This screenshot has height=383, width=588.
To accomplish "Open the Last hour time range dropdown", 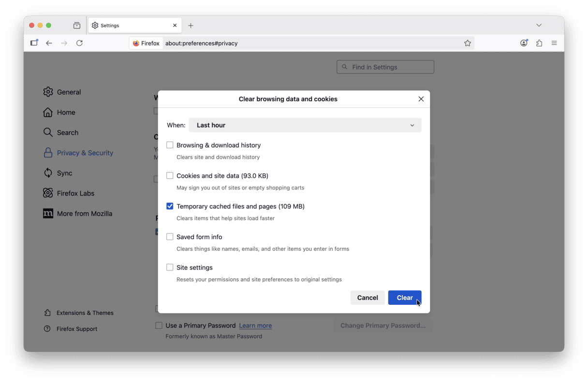I will [x=305, y=125].
